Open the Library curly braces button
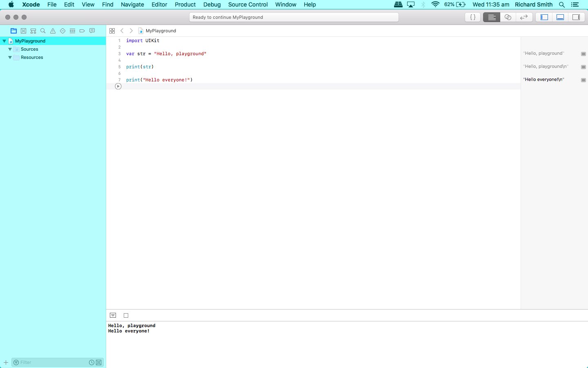Image resolution: width=588 pixels, height=368 pixels. pyautogui.click(x=473, y=17)
